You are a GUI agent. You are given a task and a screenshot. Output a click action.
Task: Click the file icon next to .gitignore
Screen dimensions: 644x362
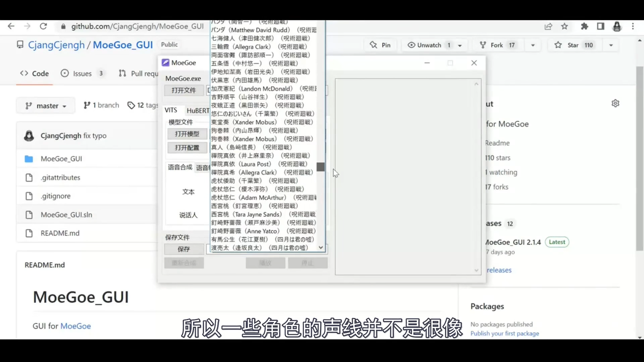tap(29, 196)
